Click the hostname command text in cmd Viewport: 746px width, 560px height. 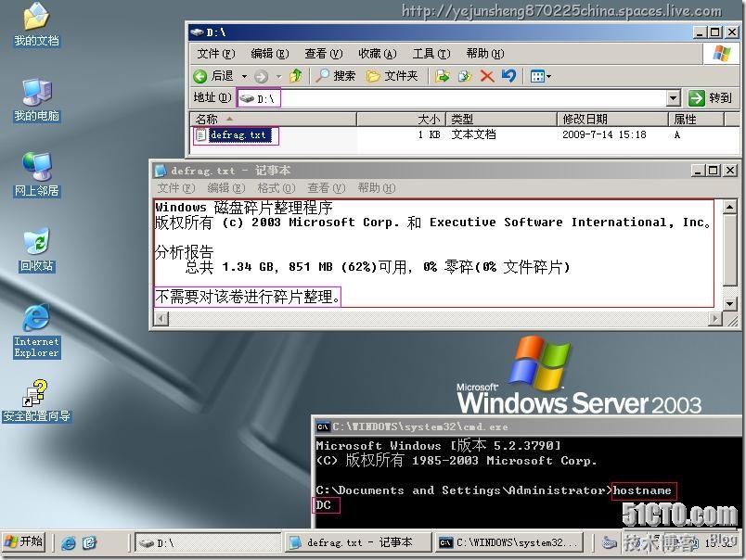point(642,490)
